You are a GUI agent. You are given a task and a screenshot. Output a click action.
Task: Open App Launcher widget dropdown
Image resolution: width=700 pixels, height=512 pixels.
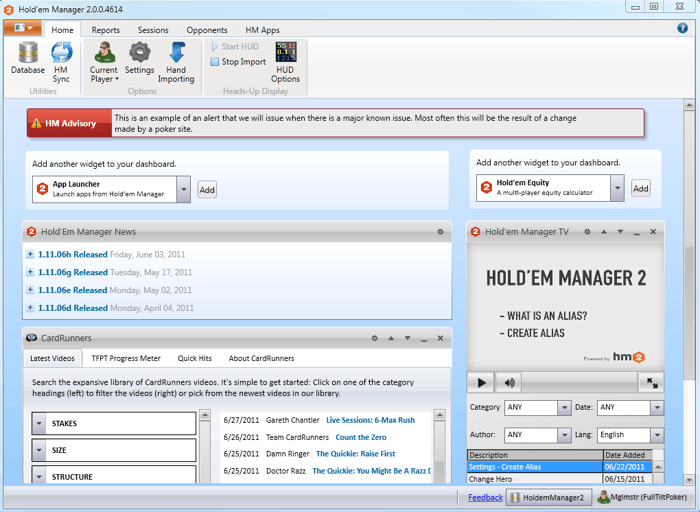point(183,189)
